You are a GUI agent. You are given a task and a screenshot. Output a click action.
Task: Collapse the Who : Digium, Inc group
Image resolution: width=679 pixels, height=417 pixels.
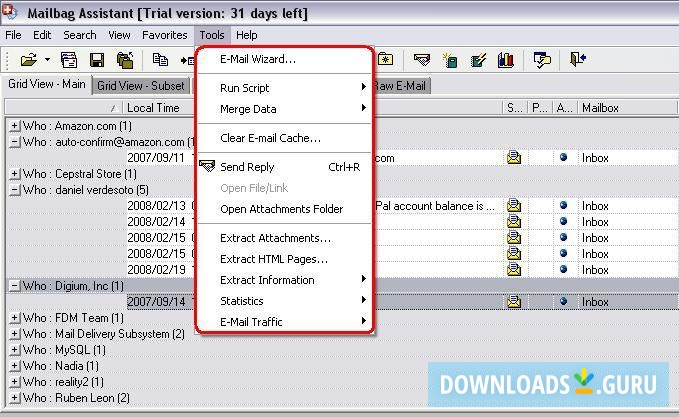point(14,286)
